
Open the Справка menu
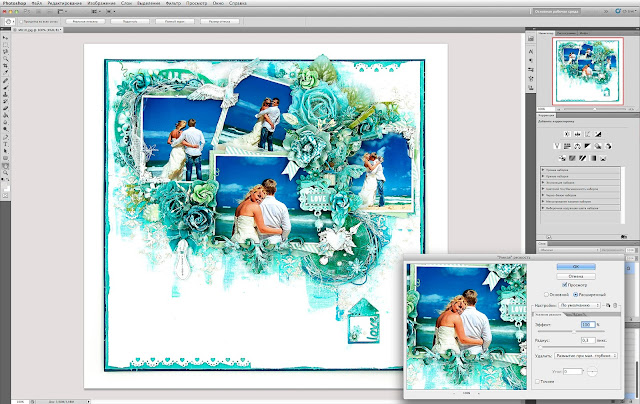(x=238, y=3)
